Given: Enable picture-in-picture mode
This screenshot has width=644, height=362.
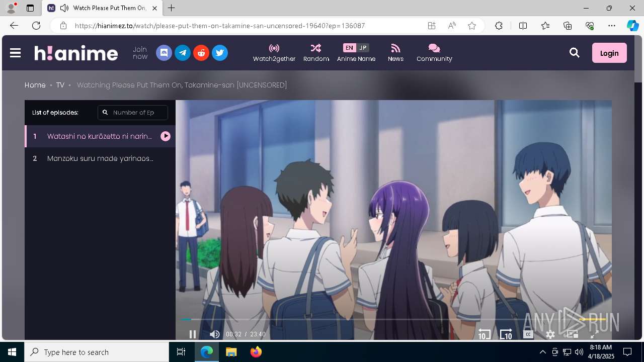Looking at the screenshot, I should tap(572, 334).
